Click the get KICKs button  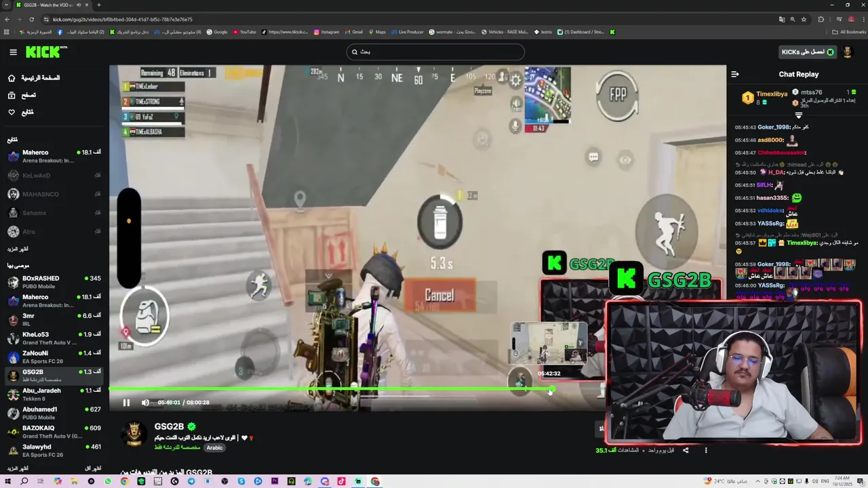pyautogui.click(x=807, y=52)
